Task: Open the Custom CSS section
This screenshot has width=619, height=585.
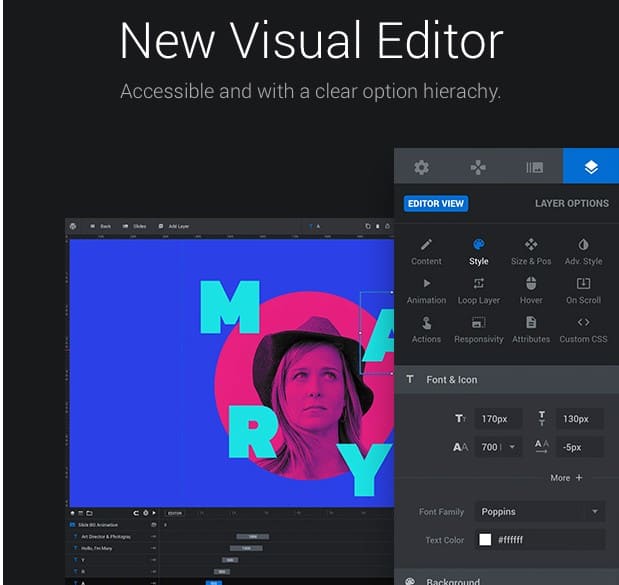Action: [x=583, y=329]
